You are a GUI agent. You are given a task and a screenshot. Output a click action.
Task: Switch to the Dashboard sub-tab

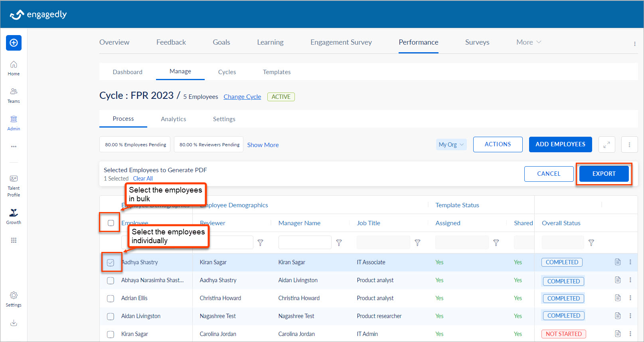pyautogui.click(x=127, y=72)
